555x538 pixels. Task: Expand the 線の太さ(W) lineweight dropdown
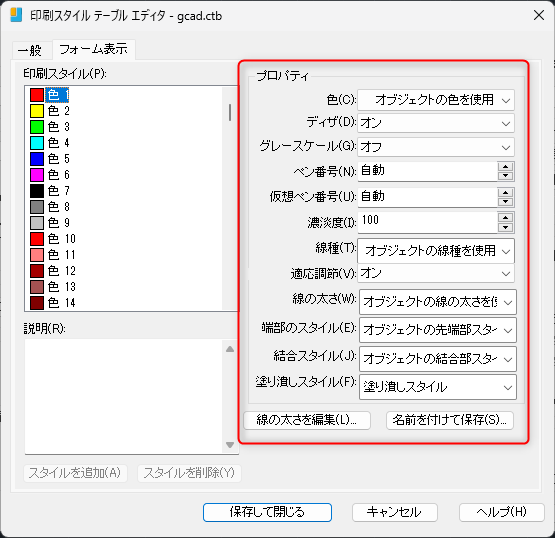[438, 302]
